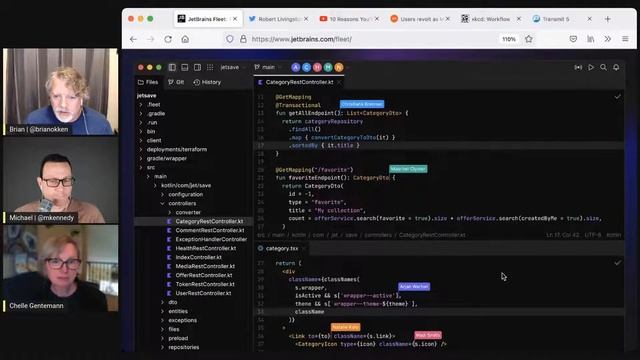Switch to the Users revolt tab
The height and width of the screenshot is (360, 640).
pos(420,19)
